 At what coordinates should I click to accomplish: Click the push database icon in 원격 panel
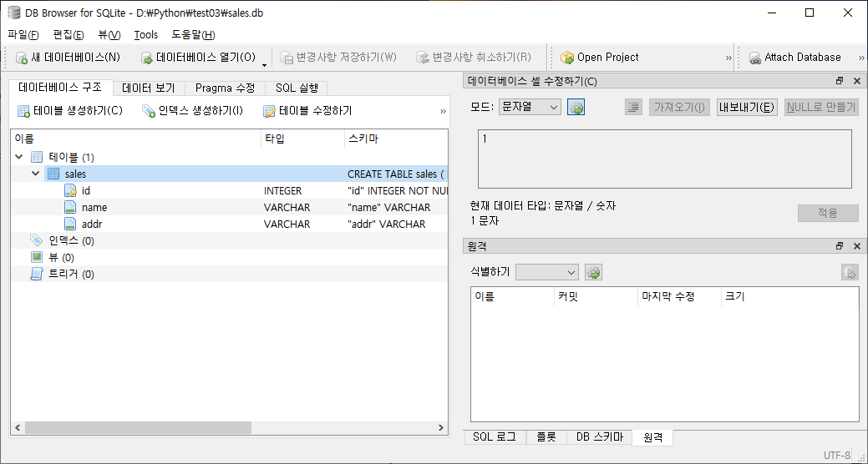[850, 272]
